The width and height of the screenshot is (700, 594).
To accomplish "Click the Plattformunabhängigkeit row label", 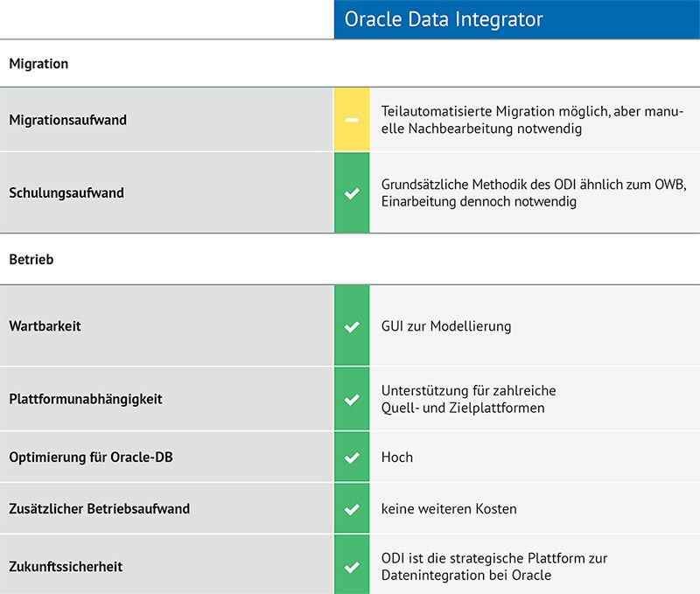I will click(86, 399).
